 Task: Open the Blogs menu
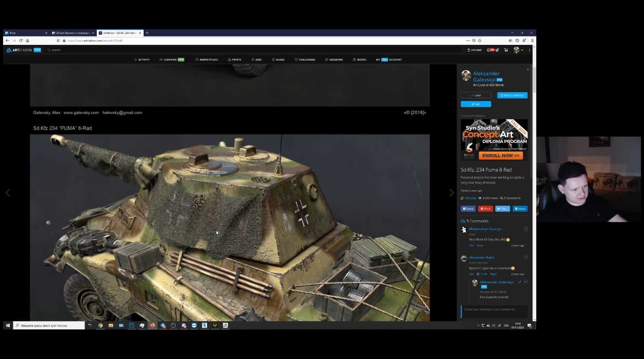point(278,60)
